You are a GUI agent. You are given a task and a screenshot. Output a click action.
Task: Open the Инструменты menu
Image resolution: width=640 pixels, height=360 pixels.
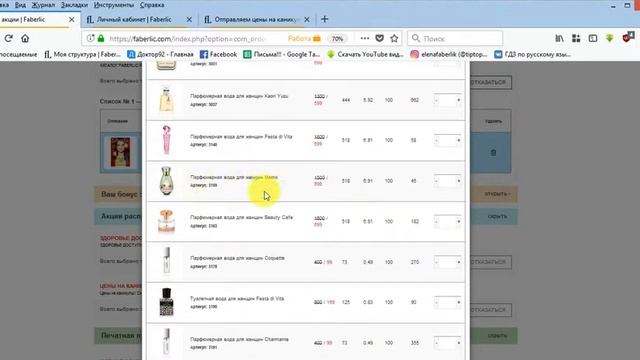tap(113, 5)
